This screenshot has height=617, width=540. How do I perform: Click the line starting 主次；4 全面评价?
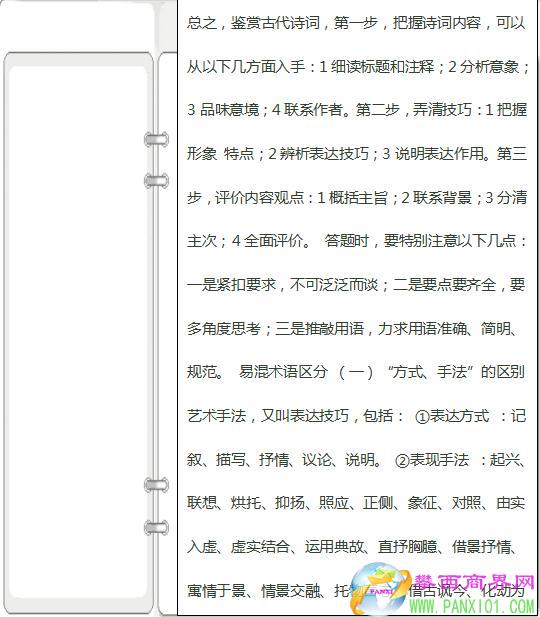[x=356, y=241]
